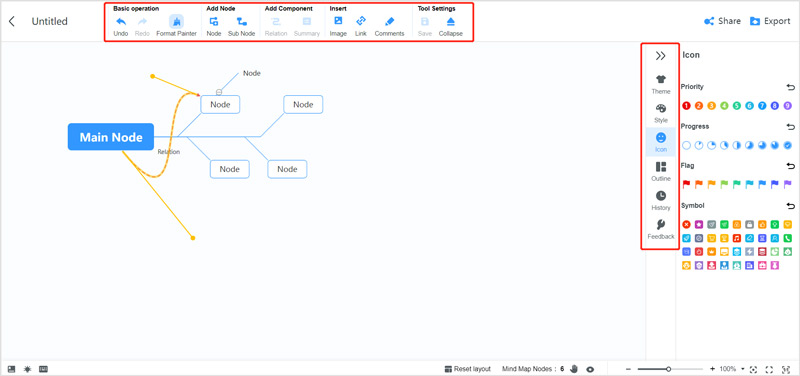Open the keyboard shortcuts icon

(43, 369)
